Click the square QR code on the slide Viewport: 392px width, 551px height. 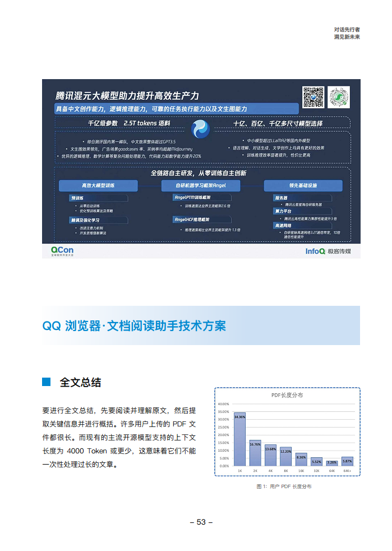313,97
